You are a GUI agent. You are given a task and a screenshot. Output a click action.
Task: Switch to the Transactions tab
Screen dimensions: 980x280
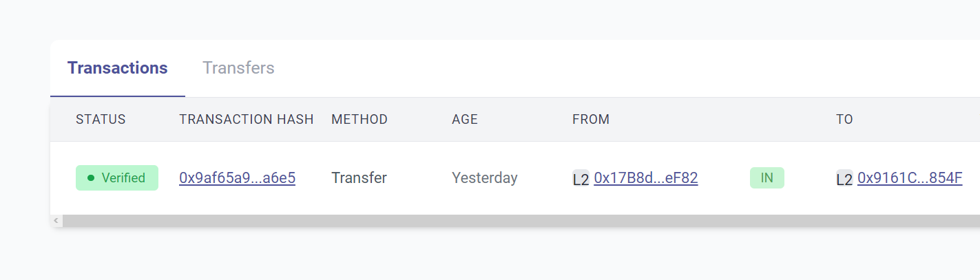tap(117, 68)
